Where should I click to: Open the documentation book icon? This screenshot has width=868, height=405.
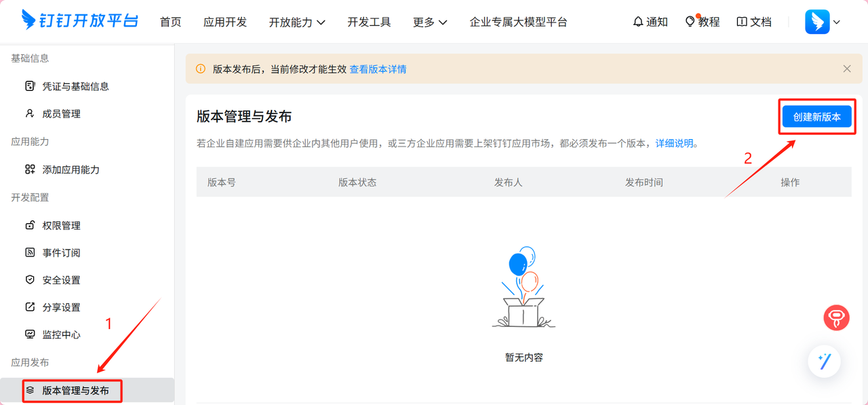pyautogui.click(x=742, y=22)
